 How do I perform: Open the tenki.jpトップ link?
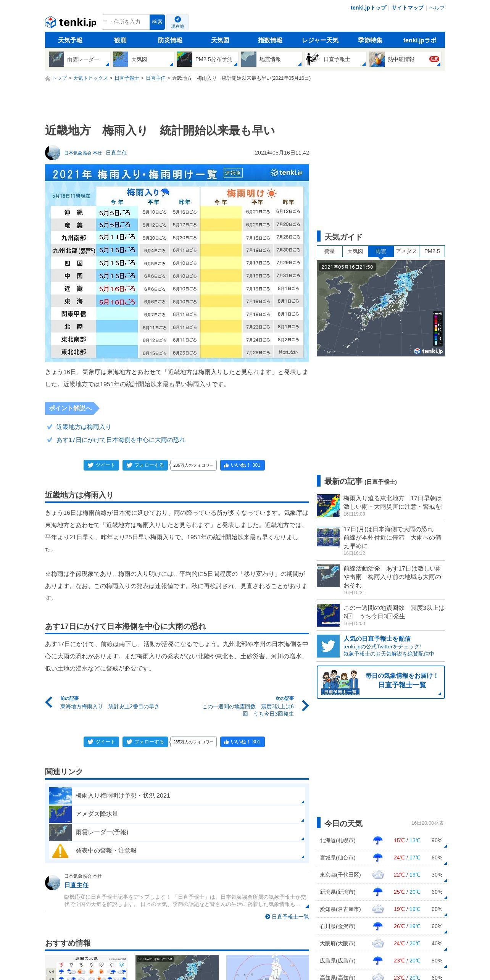click(368, 8)
